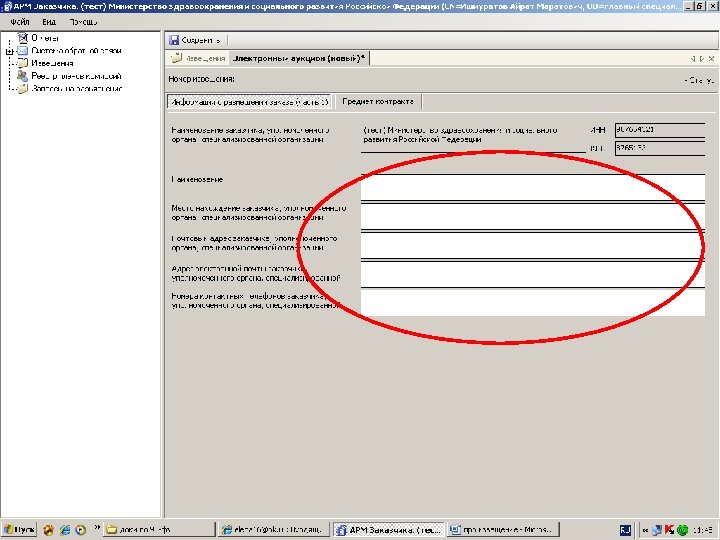Click the RU language indicator
Image resolution: width=720 pixels, height=540 pixels.
[625, 530]
